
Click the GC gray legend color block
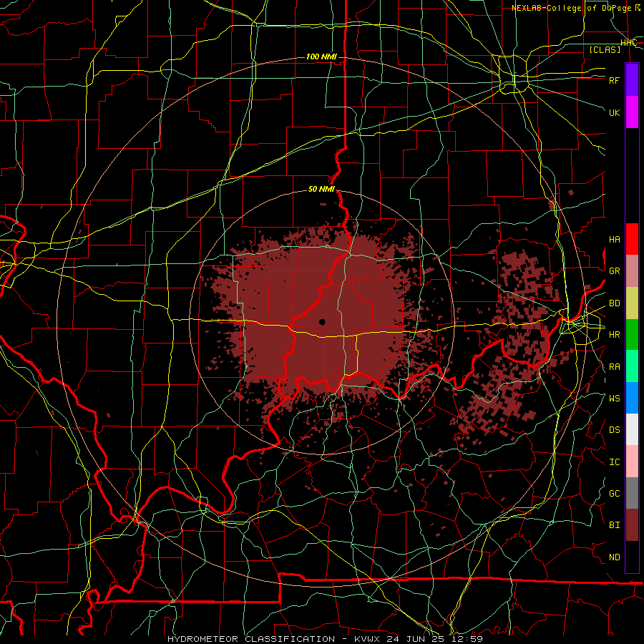pos(632,493)
